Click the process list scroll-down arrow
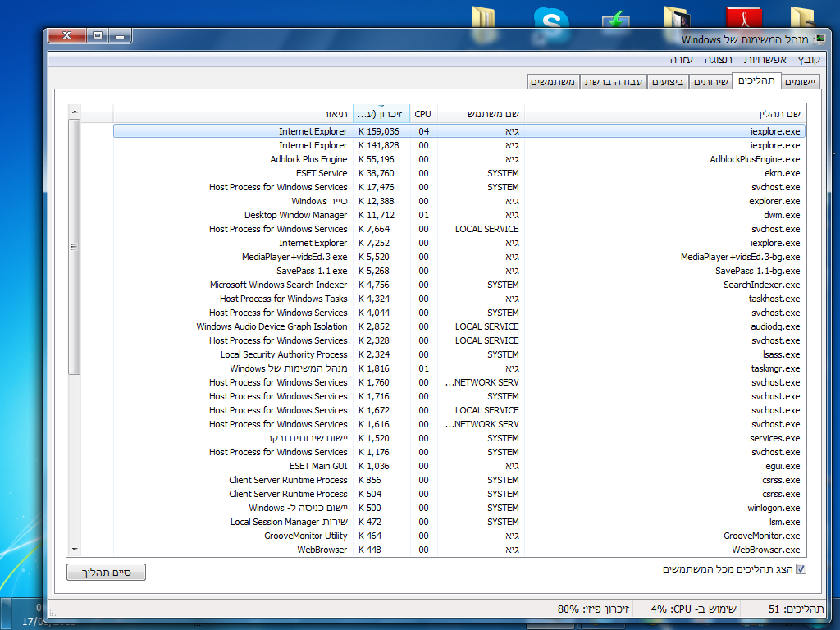 point(74,549)
